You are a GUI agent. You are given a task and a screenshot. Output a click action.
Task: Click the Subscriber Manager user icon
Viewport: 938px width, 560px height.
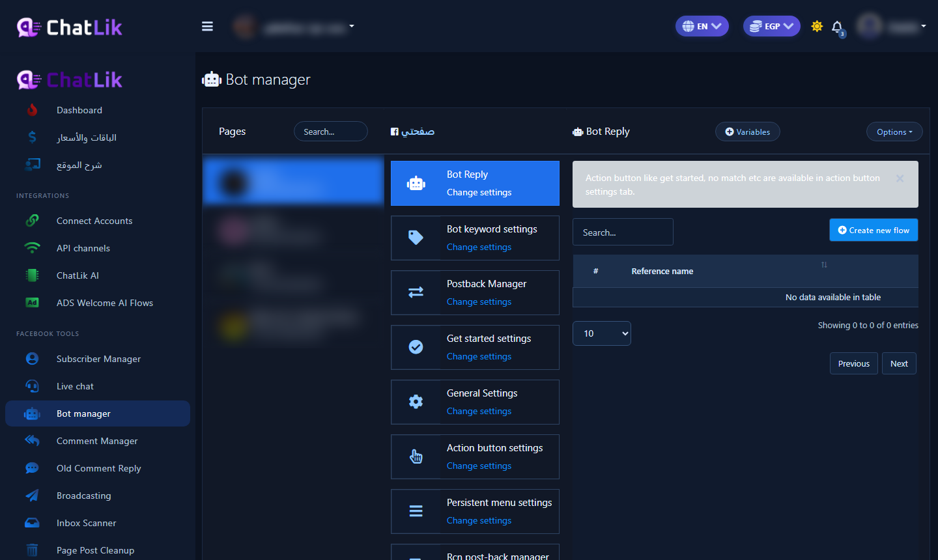coord(32,359)
